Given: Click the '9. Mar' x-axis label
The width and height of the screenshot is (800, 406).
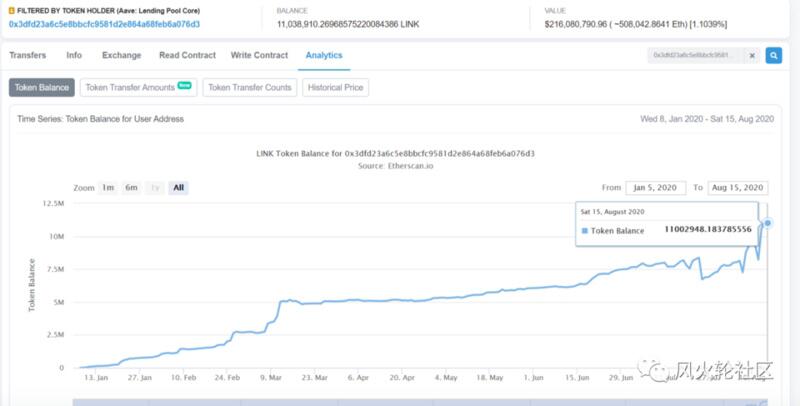Looking at the screenshot, I should coord(271,377).
